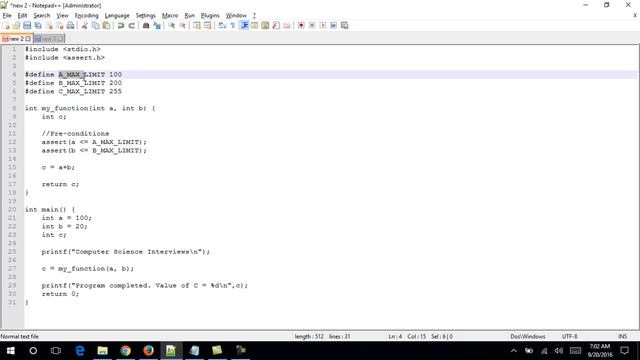This screenshot has height=360, width=640.
Task: Start macro recording with red icon
Action: click(x=301, y=25)
